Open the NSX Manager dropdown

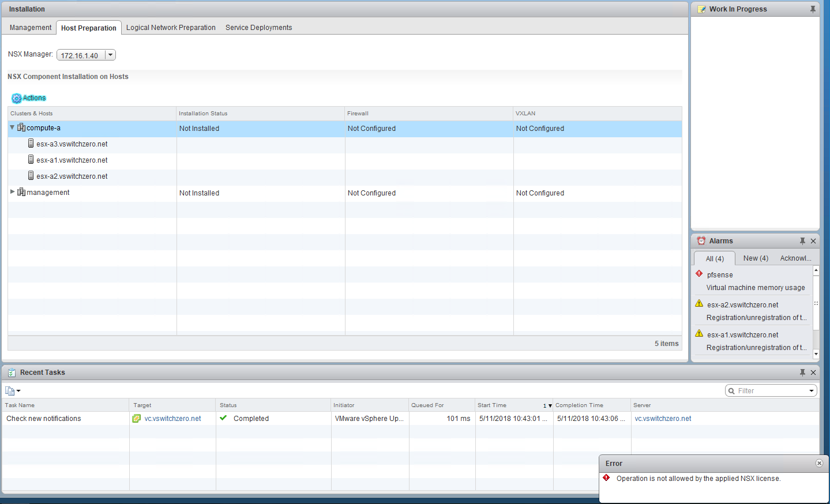point(110,55)
